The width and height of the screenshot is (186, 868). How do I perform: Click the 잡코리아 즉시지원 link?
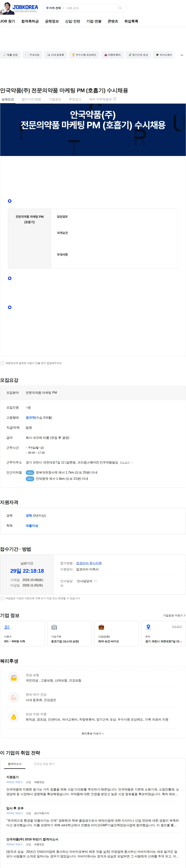point(89,563)
